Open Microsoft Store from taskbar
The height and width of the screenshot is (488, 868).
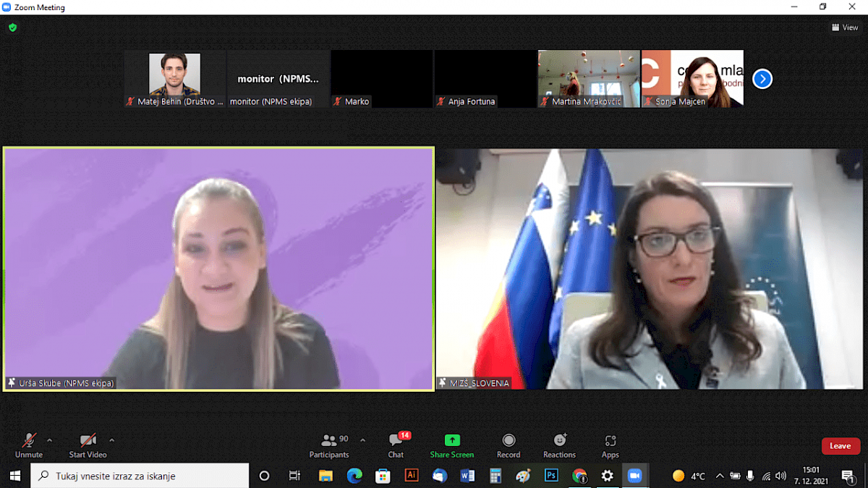click(383, 476)
